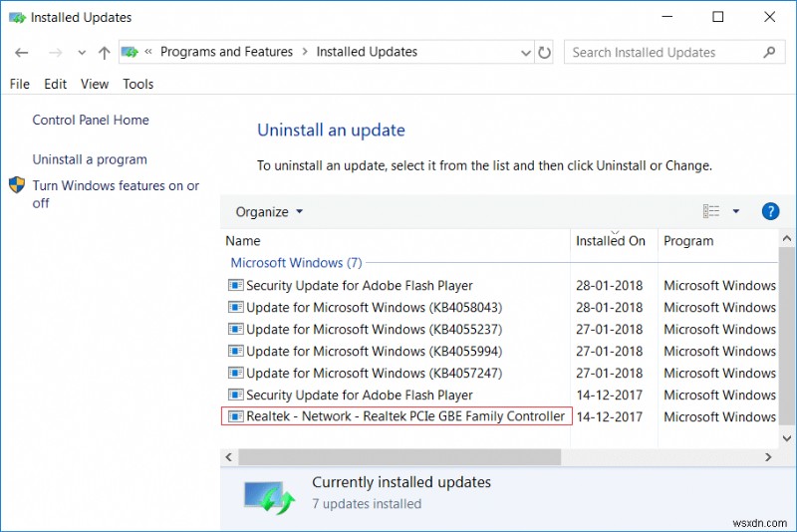This screenshot has width=797, height=532.
Task: Maximize the Installed Updates window
Action: (718, 17)
